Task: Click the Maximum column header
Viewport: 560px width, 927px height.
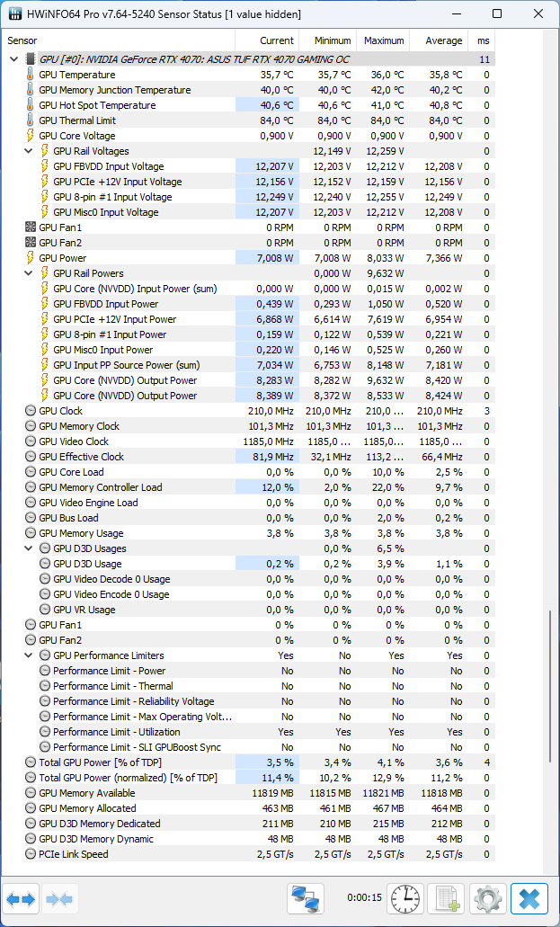Action: 383,40
